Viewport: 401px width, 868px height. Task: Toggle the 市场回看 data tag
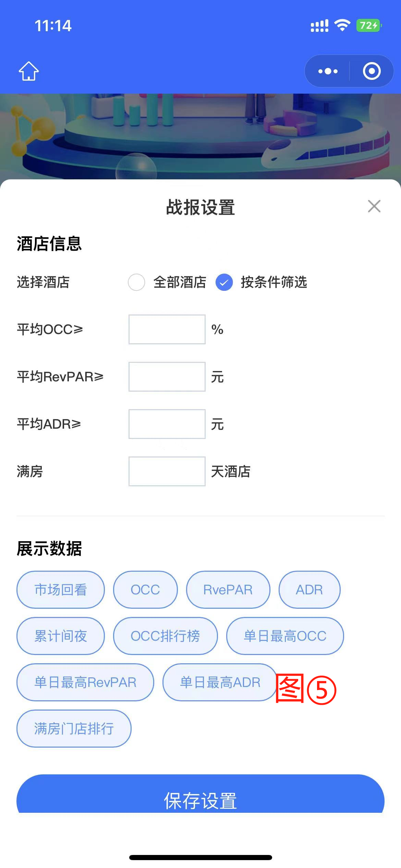tap(61, 590)
